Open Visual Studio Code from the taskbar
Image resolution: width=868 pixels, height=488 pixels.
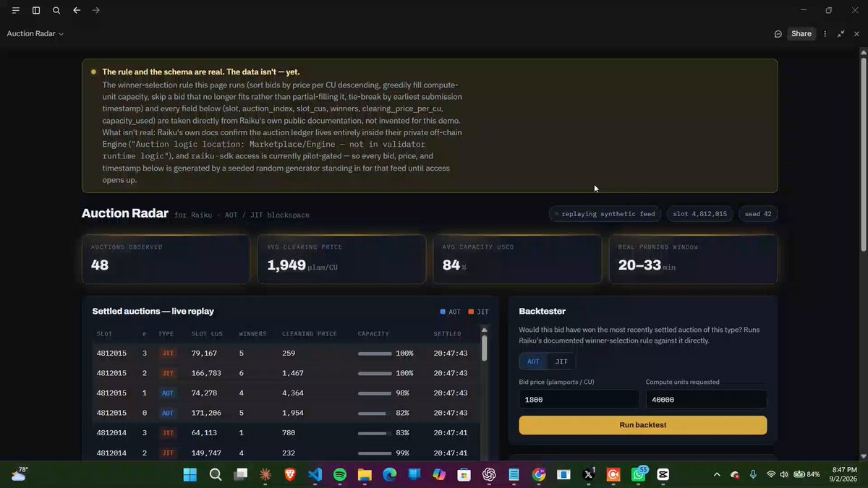coord(315,475)
